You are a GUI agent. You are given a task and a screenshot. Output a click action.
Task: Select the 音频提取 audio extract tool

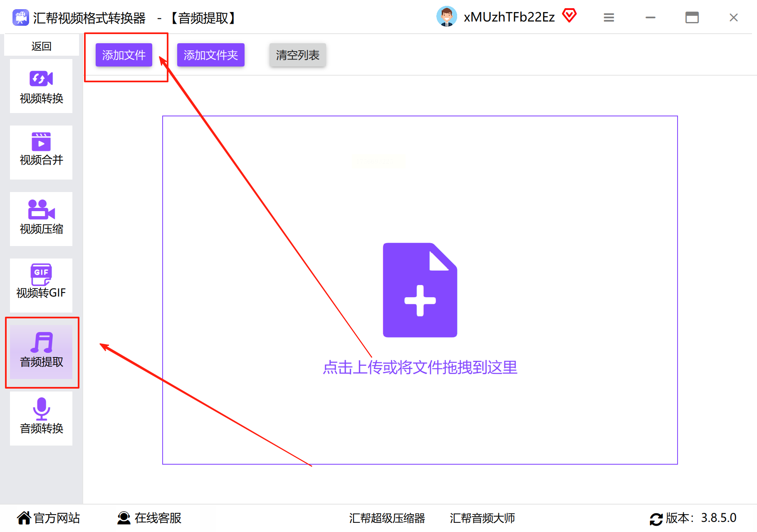(41, 352)
